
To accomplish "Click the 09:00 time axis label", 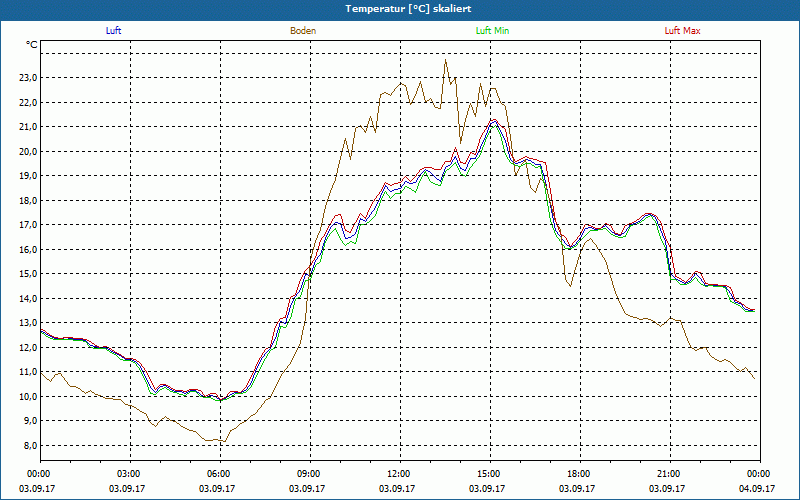I will click(x=310, y=474).
